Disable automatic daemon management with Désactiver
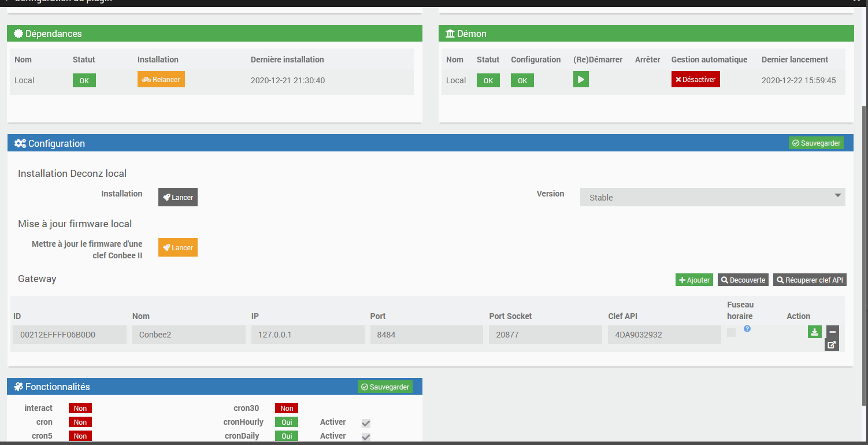Screen dimensions: 868x445 [x=696, y=80]
